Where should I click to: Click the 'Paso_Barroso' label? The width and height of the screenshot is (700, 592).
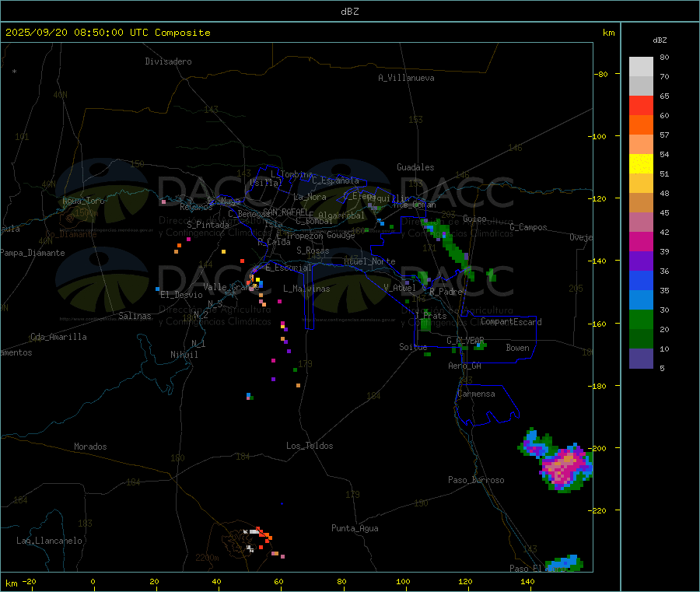point(476,480)
